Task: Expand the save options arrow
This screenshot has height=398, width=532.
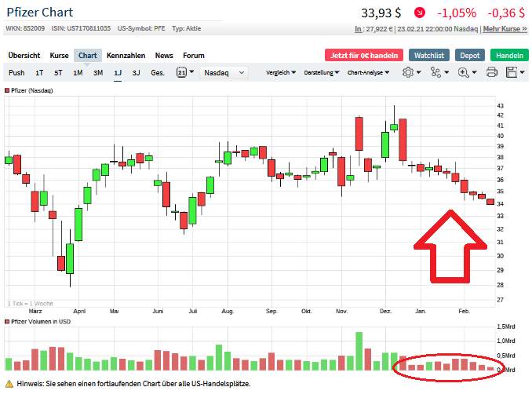Action: click(x=522, y=72)
